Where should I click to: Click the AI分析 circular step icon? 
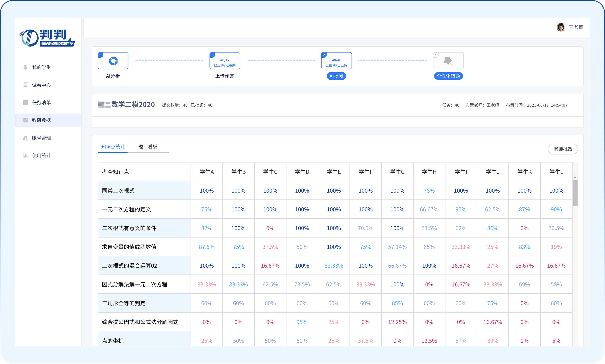113,61
